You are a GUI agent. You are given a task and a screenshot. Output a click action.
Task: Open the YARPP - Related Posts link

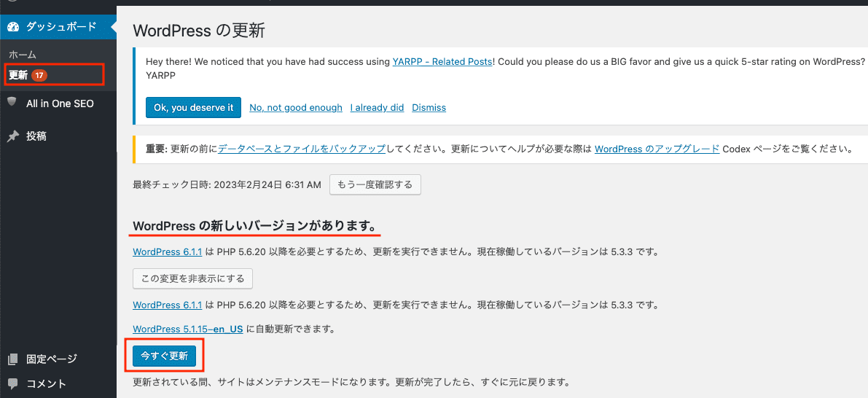pyautogui.click(x=442, y=62)
